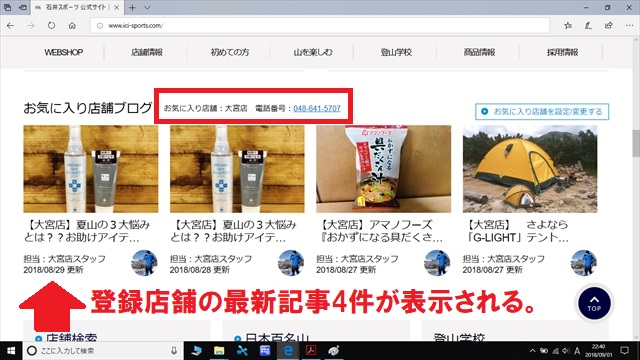This screenshot has height=360, width=640.
Task: Open a new tab with plus icon
Action: [132, 7]
